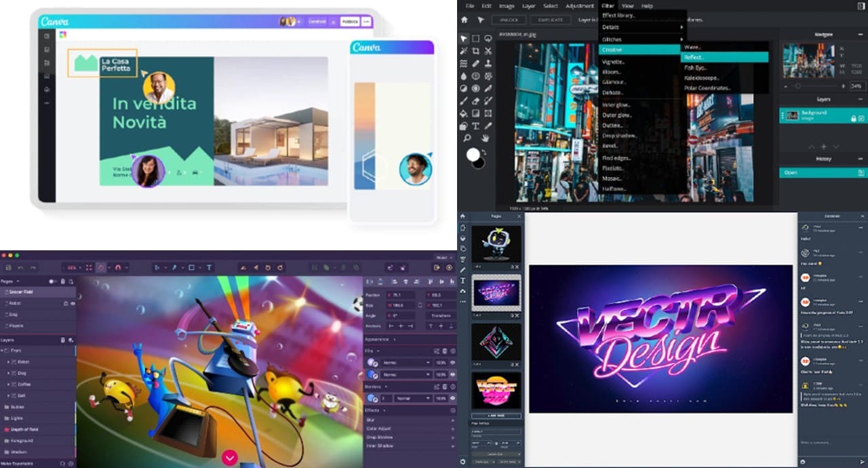Choose Reflect from the Creative submenu
The height and width of the screenshot is (468, 868).
[x=725, y=58]
